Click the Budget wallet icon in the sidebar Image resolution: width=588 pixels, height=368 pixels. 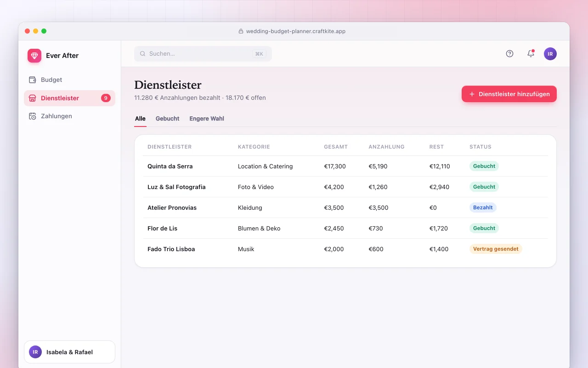pos(33,80)
